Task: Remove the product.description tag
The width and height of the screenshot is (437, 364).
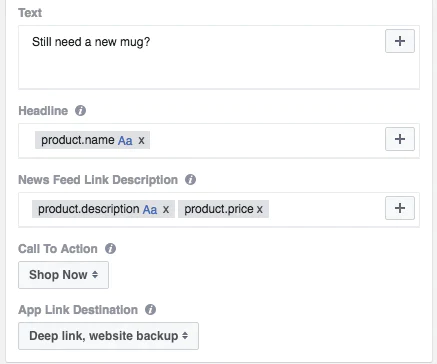Action: pyautogui.click(x=166, y=210)
